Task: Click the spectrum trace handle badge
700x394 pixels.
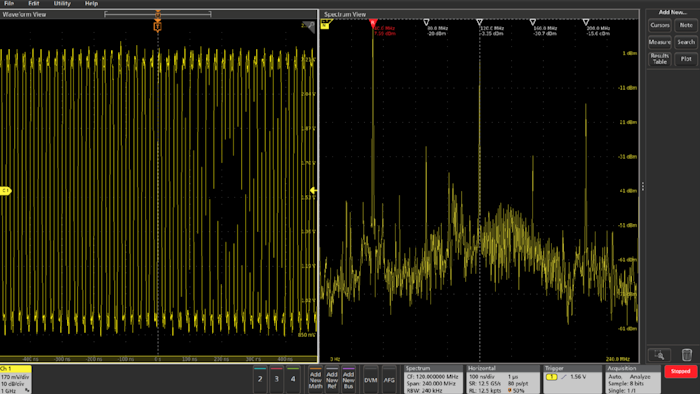Action: tap(325, 25)
